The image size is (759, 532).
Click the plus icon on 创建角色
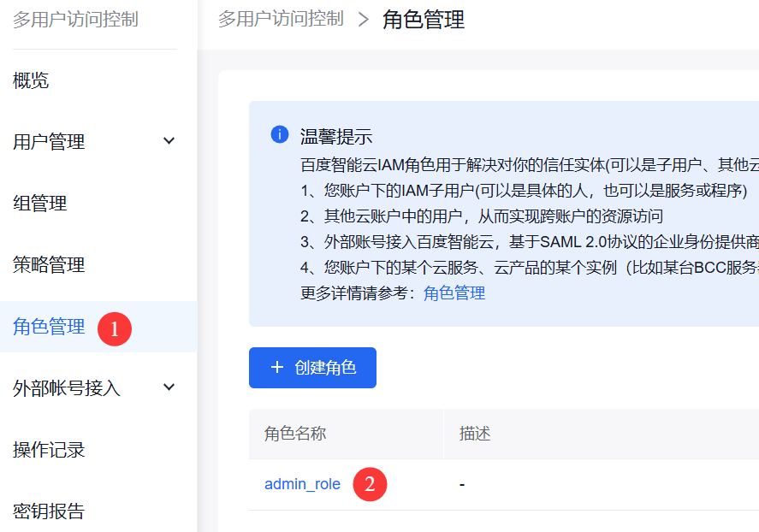click(x=277, y=368)
